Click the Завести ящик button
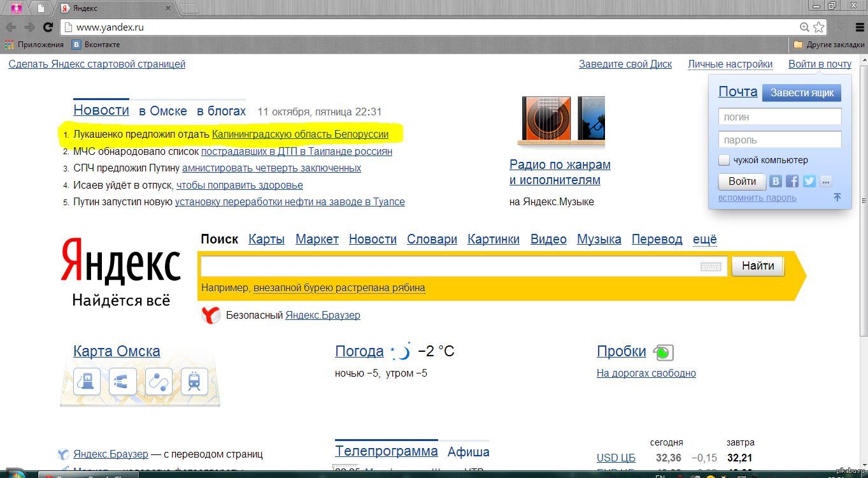Screen dimensions: 868x478 (802, 92)
